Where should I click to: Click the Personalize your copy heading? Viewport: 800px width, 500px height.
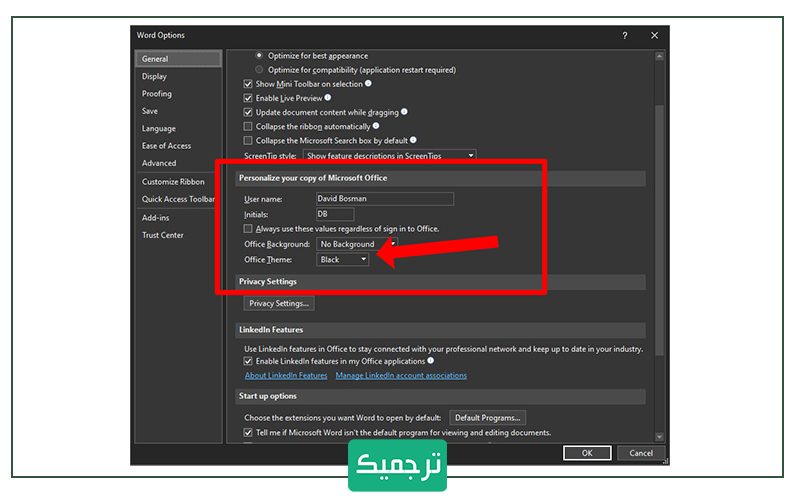(x=313, y=178)
